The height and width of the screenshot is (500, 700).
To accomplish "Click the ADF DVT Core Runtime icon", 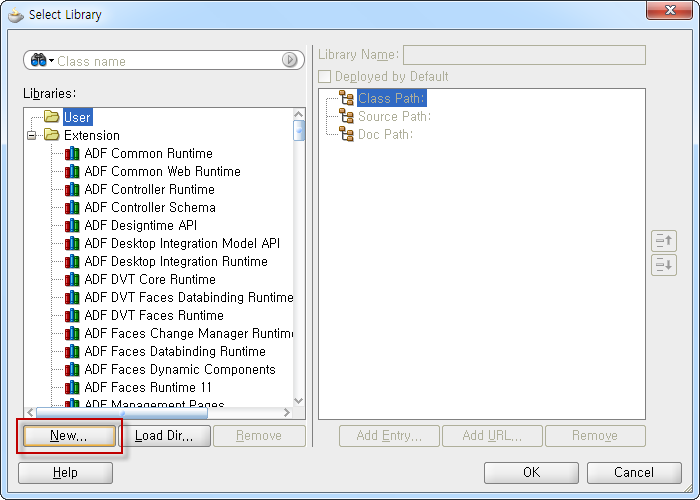I will (x=72, y=279).
